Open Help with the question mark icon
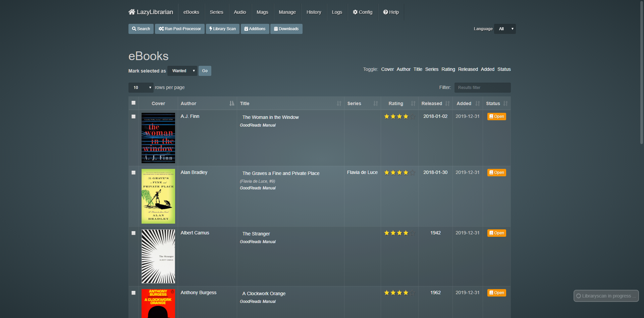 click(x=385, y=12)
